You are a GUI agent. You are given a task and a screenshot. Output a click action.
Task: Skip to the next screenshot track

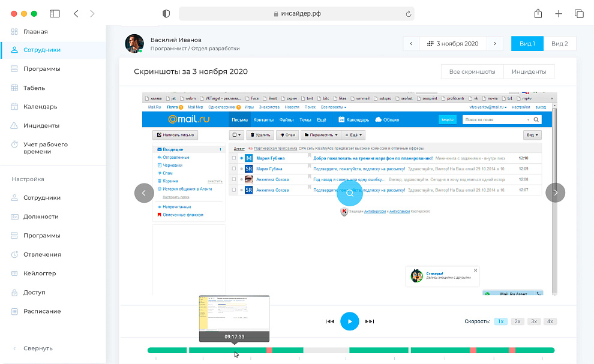[x=370, y=321]
